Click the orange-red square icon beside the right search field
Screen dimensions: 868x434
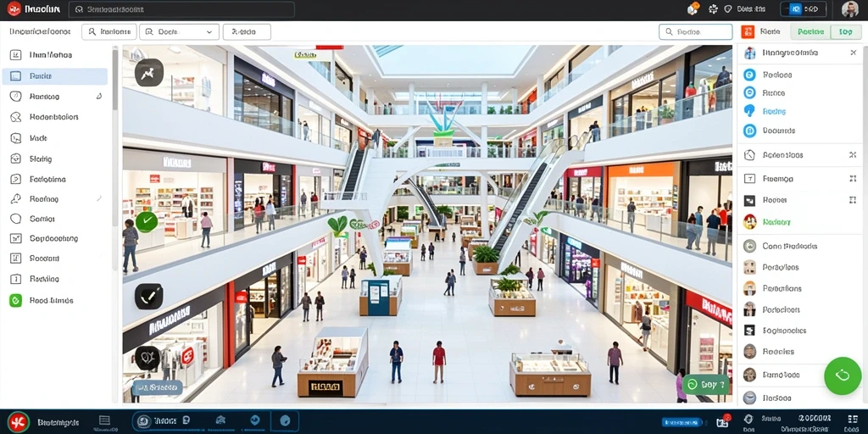748,32
